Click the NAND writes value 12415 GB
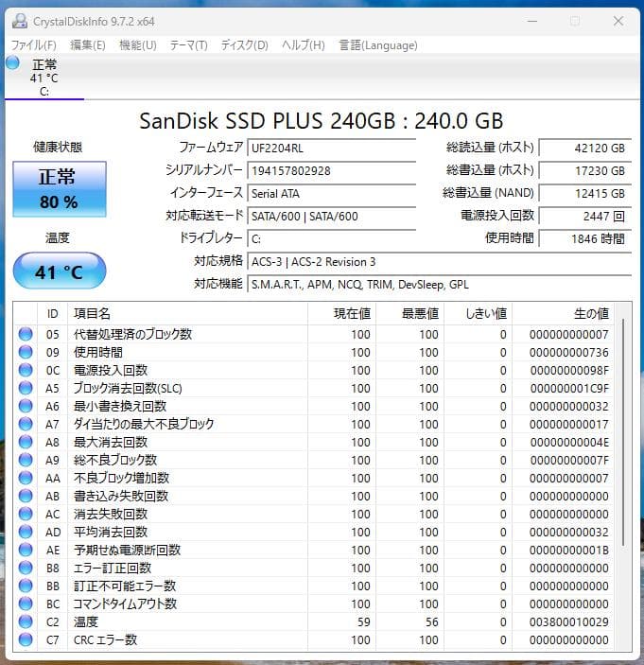Image resolution: width=644 pixels, height=665 pixels. coord(585,193)
